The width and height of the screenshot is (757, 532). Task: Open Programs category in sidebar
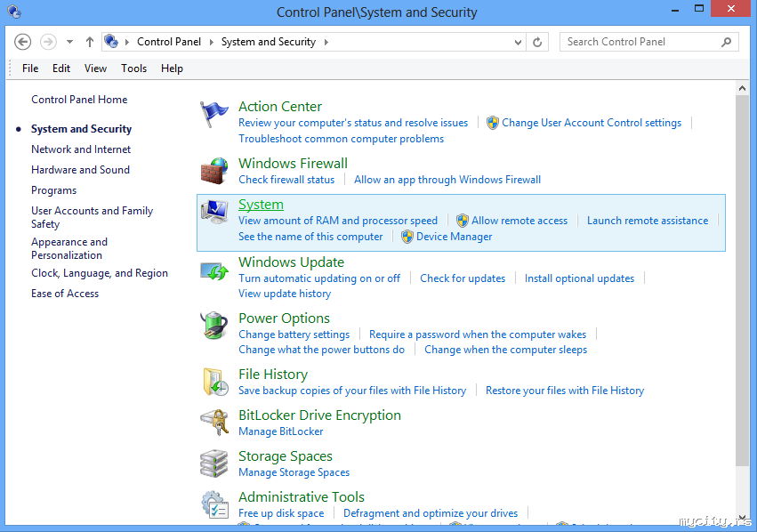tap(54, 190)
